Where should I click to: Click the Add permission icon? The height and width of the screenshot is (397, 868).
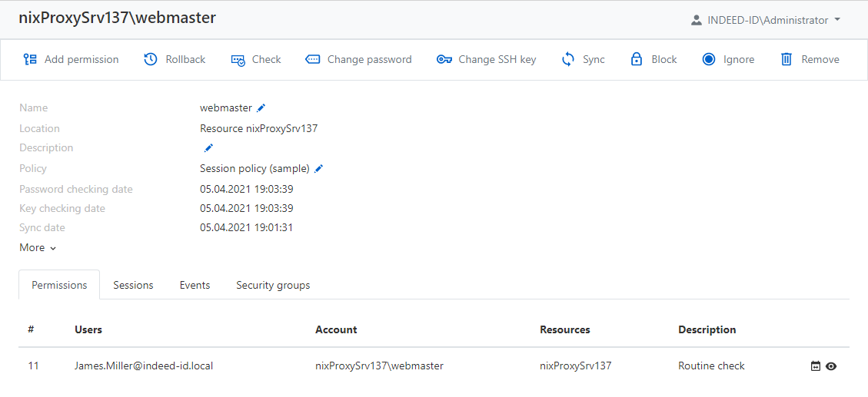pyautogui.click(x=30, y=59)
